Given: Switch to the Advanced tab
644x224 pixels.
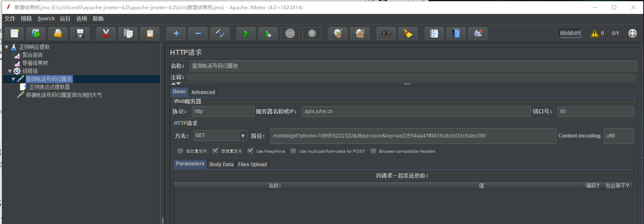Looking at the screenshot, I should (x=203, y=92).
